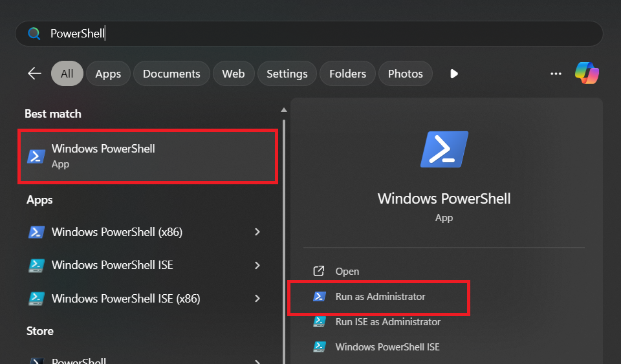Choose Run ISE as Administrator
Viewport: 621px width, 364px height.
coord(387,322)
